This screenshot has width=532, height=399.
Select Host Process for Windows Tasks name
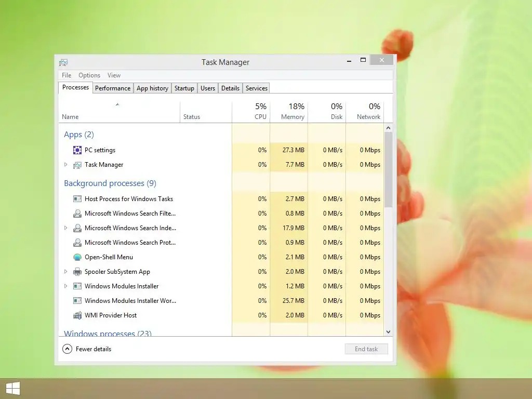pos(129,199)
